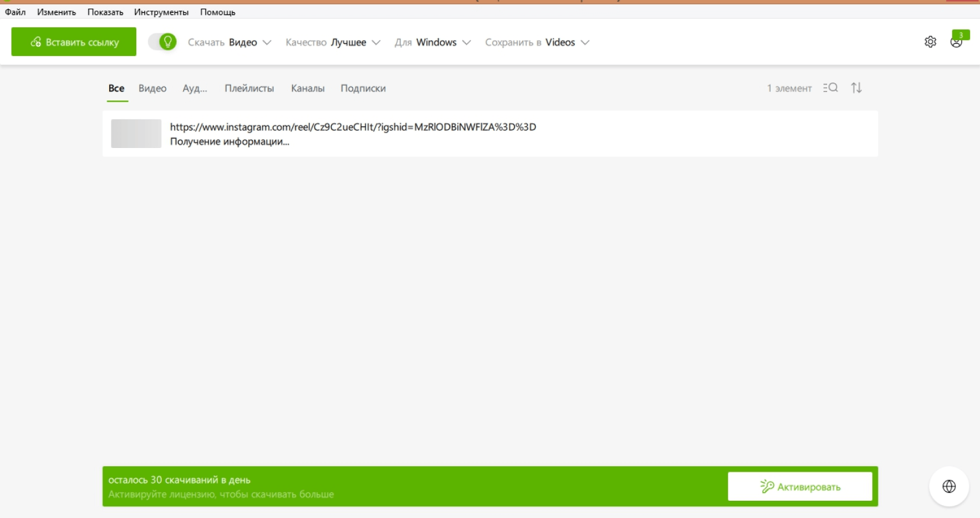
Task: Select the Подписки tab
Action: [x=363, y=89]
